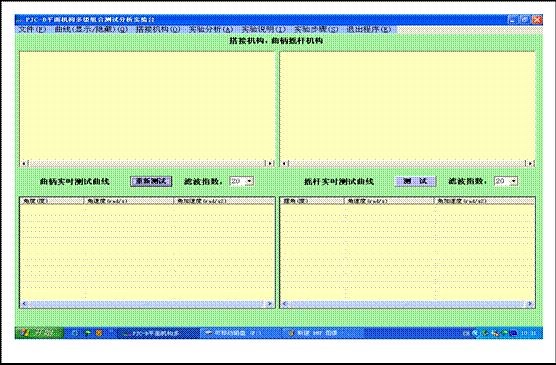This screenshot has height=365, width=556.
Task: Open the 文件(F) menu
Action: pyautogui.click(x=32, y=29)
